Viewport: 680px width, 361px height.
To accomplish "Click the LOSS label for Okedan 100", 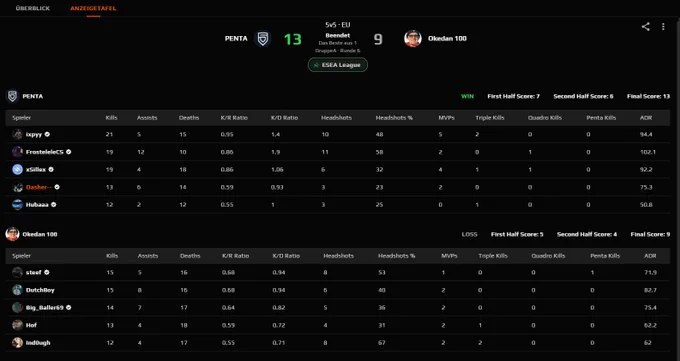I will [x=469, y=234].
